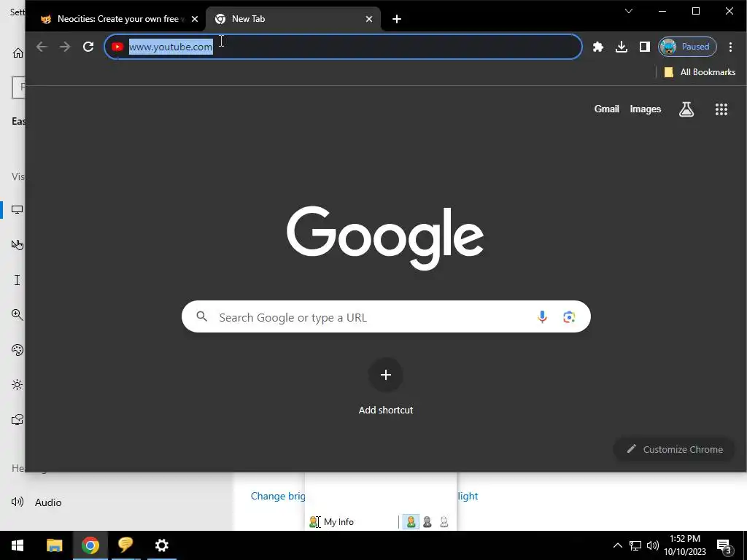
Task: Open Chrome three-dot menu
Action: point(730,47)
